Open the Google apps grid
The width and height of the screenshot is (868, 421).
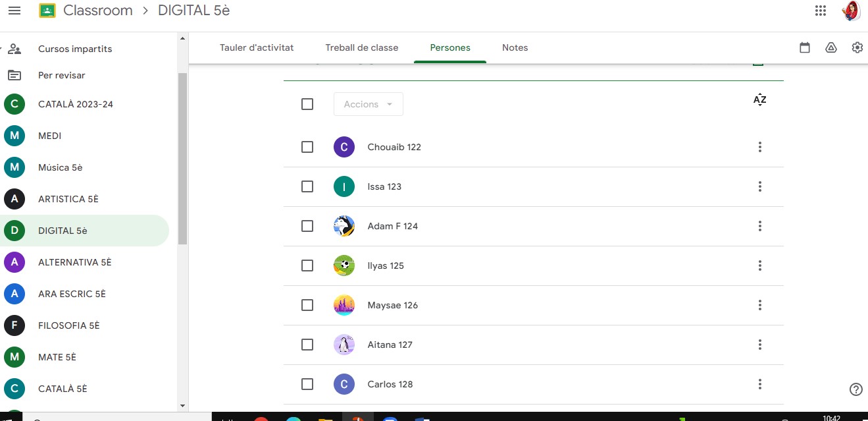[820, 10]
